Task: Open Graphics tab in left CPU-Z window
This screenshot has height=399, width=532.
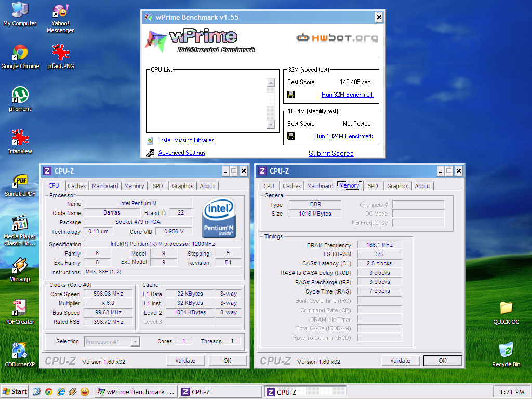Action: (182, 186)
